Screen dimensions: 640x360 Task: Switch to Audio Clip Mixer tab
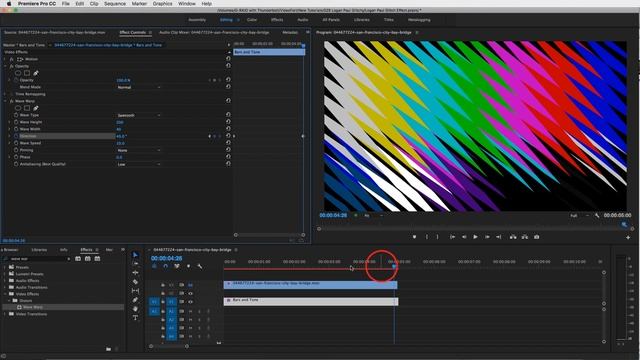214,32
